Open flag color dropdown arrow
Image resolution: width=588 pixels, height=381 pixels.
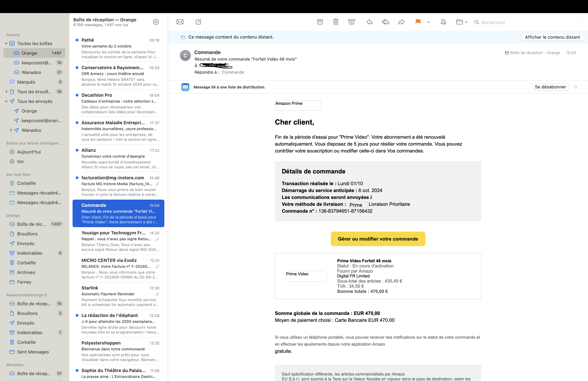tap(429, 22)
